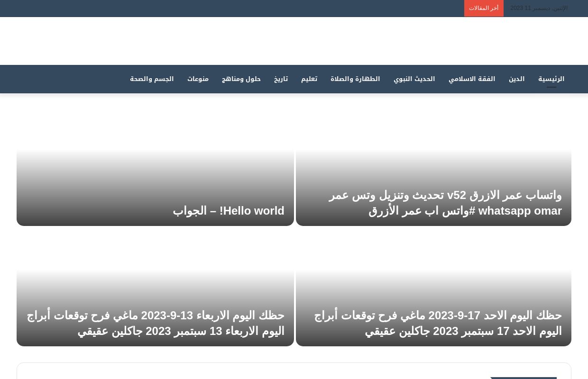
Task: Open الدين menu item
Action: pos(516,79)
